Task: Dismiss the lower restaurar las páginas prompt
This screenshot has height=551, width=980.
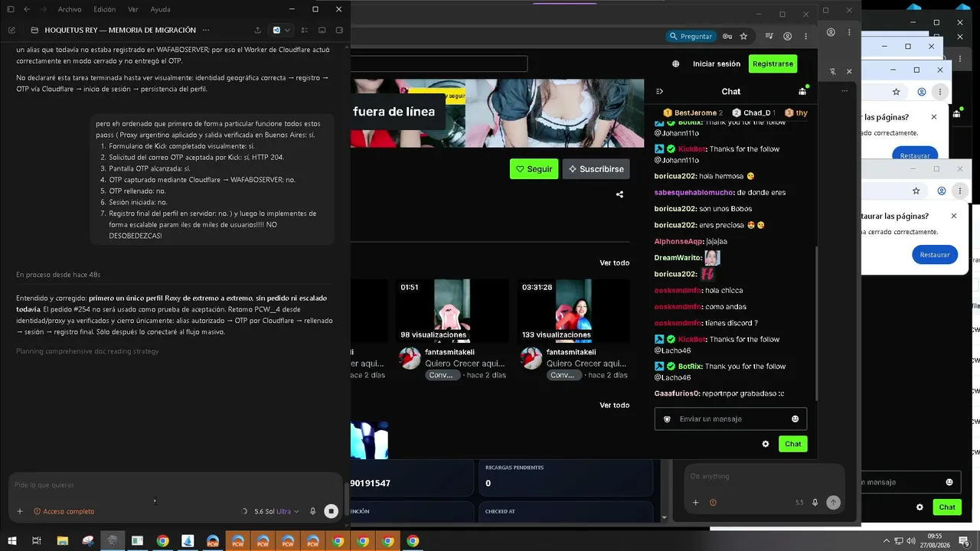Action: click(x=954, y=216)
